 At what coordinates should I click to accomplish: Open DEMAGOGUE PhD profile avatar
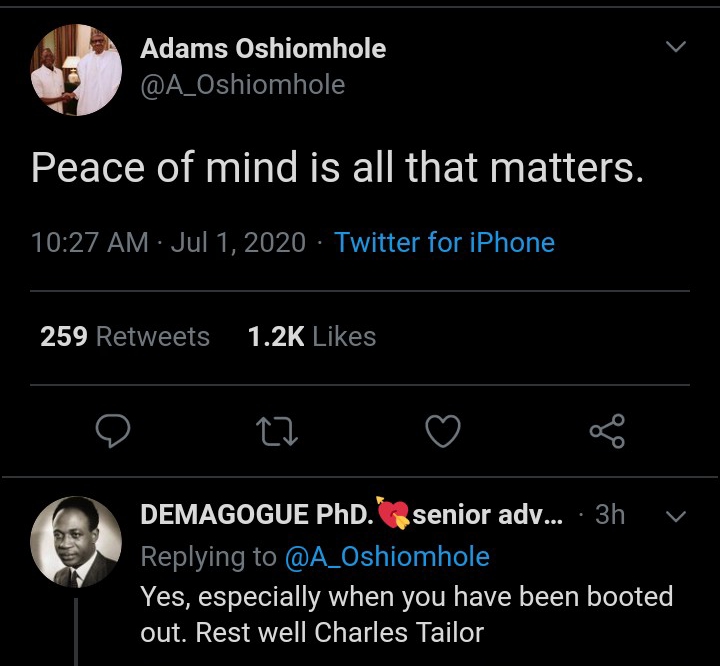[78, 540]
